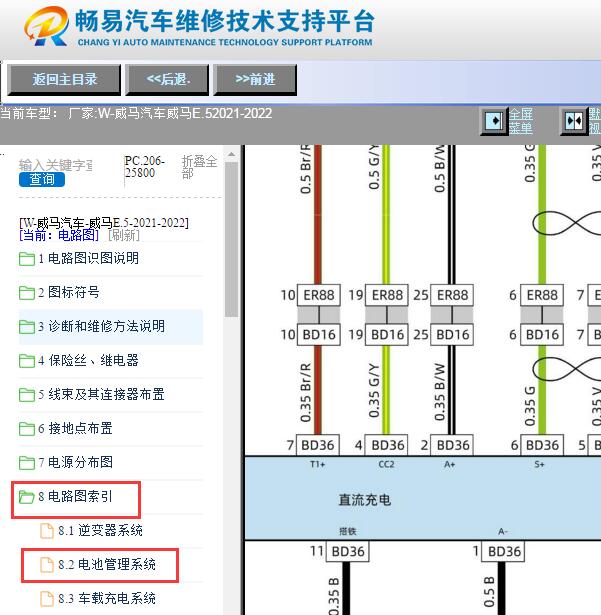
Task: Click folder icon beside 保险丝、继电器
Action: click(x=27, y=361)
